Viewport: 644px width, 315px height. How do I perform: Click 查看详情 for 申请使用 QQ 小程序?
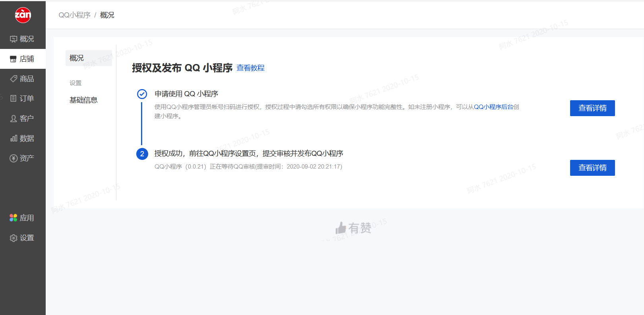592,108
